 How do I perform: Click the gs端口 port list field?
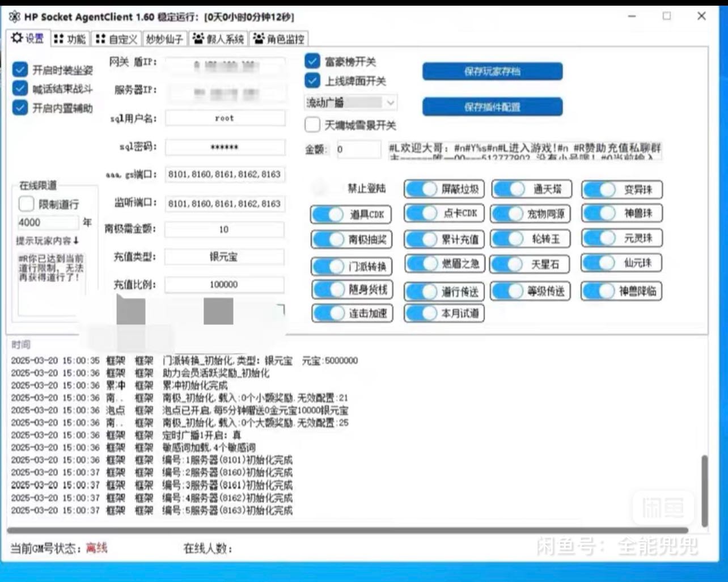(225, 174)
